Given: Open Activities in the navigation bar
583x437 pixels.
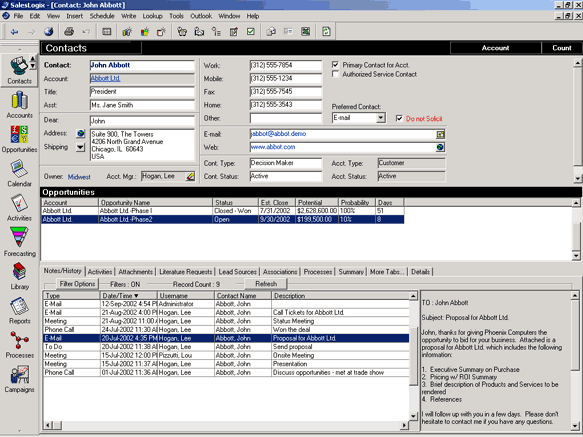Looking at the screenshot, I should (19, 208).
